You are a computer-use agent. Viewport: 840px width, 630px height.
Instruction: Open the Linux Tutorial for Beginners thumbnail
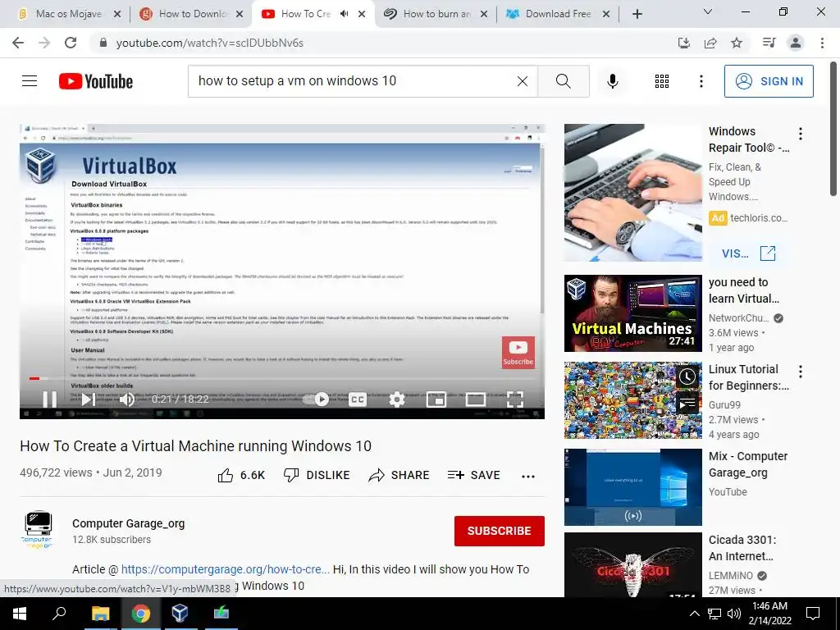coord(632,400)
